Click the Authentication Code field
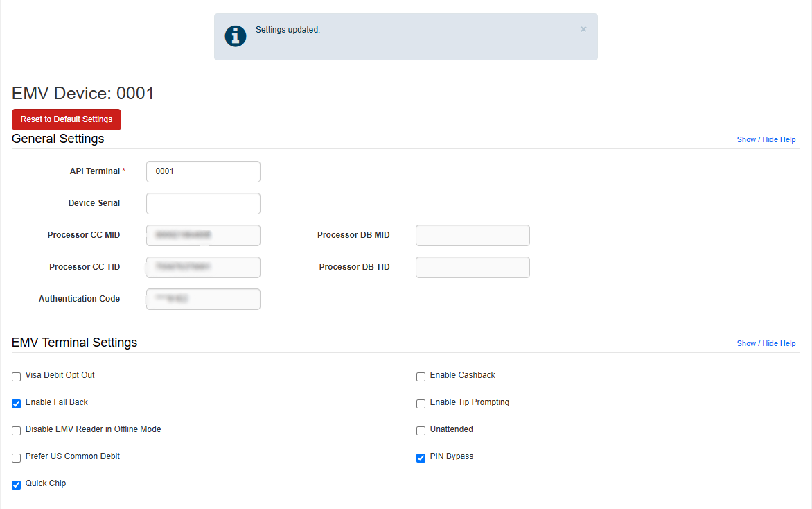Screen dimensions: 812x509 coord(203,299)
